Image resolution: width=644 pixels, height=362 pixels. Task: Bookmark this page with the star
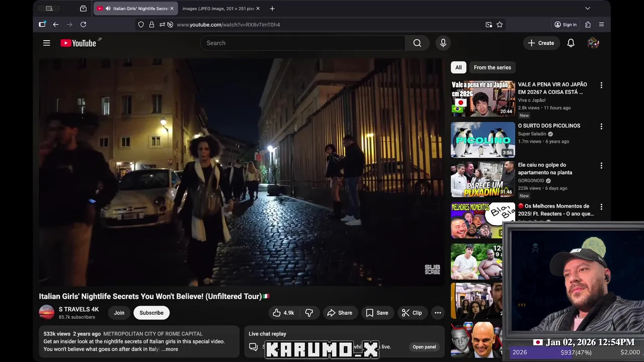click(x=500, y=25)
